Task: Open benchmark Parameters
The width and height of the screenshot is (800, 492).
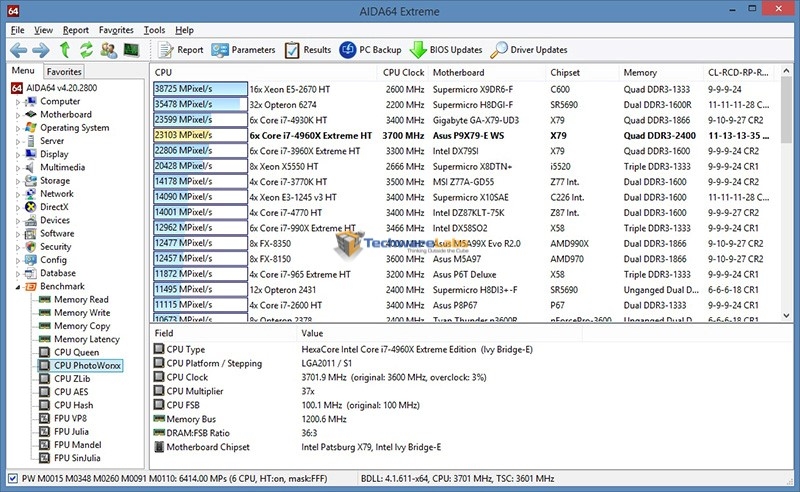Action: 243,50
